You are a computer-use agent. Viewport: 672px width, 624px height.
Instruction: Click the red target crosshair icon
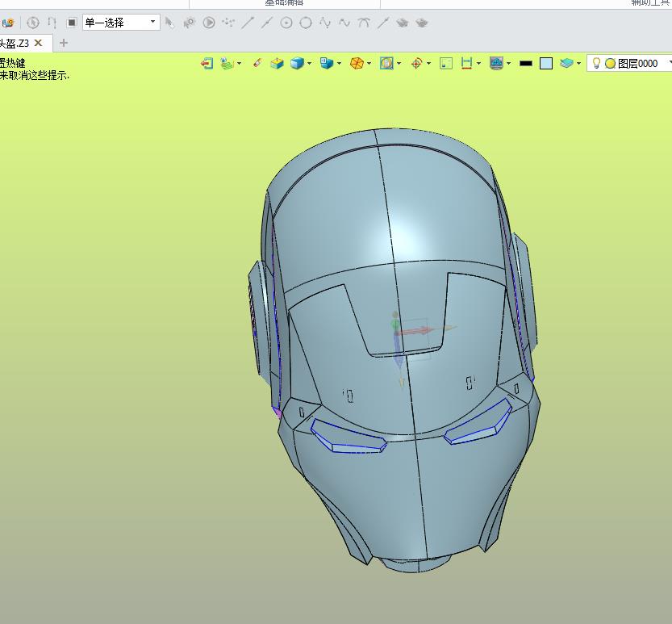[x=416, y=63]
